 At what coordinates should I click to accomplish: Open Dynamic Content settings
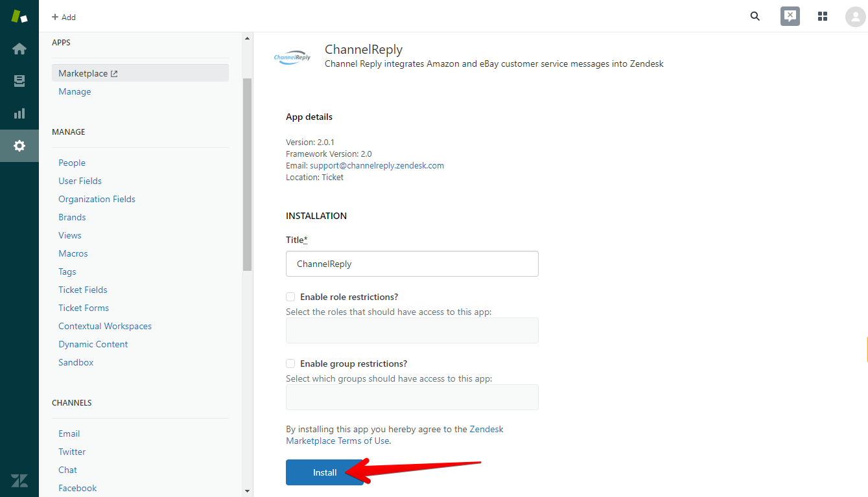tap(93, 344)
